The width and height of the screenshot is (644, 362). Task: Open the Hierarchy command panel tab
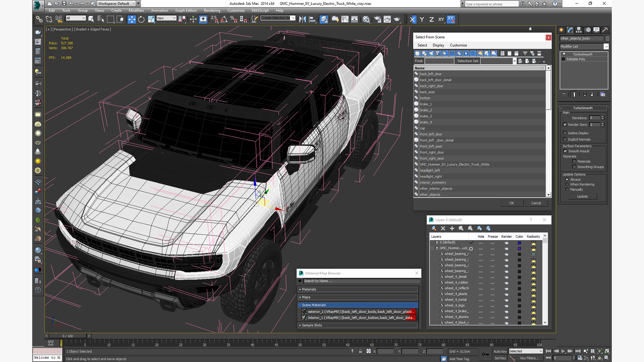click(x=579, y=30)
